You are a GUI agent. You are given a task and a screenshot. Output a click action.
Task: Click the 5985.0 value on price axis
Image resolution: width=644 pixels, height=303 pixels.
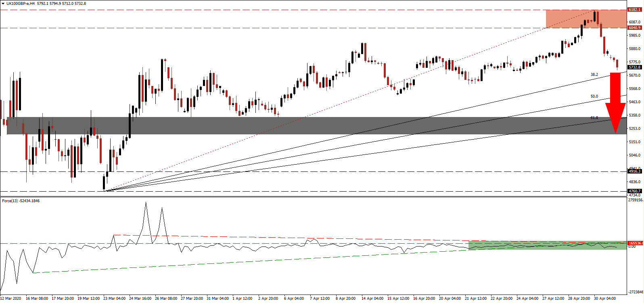tap(635, 36)
